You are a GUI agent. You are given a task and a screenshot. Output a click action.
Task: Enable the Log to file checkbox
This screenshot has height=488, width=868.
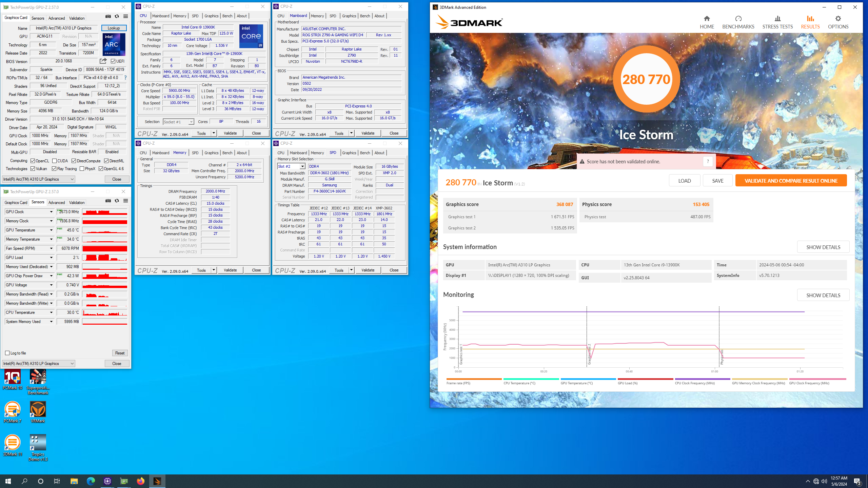[7, 353]
